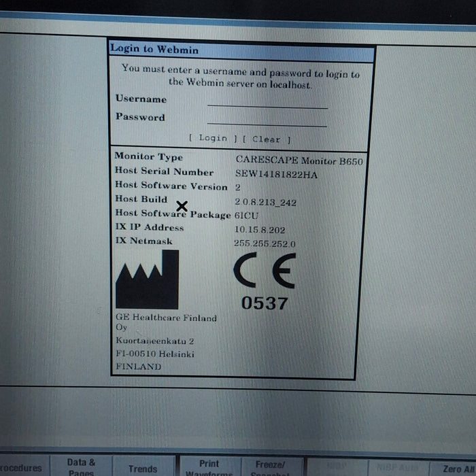Open the Trends menu
The image size is (476, 476).
tap(143, 468)
